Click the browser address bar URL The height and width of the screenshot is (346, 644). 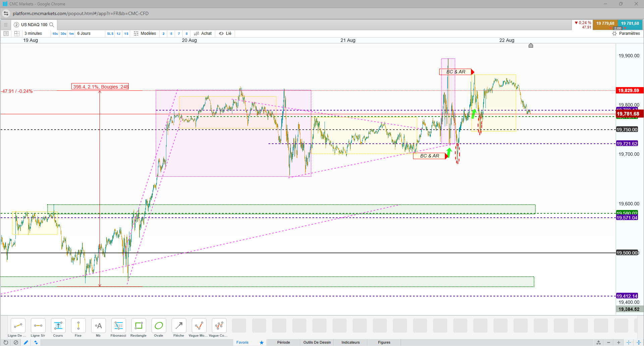[x=80, y=13]
